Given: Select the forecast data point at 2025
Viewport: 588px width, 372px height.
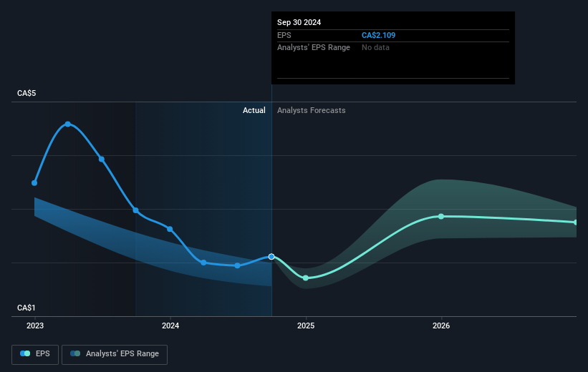Looking at the screenshot, I should 306,278.
